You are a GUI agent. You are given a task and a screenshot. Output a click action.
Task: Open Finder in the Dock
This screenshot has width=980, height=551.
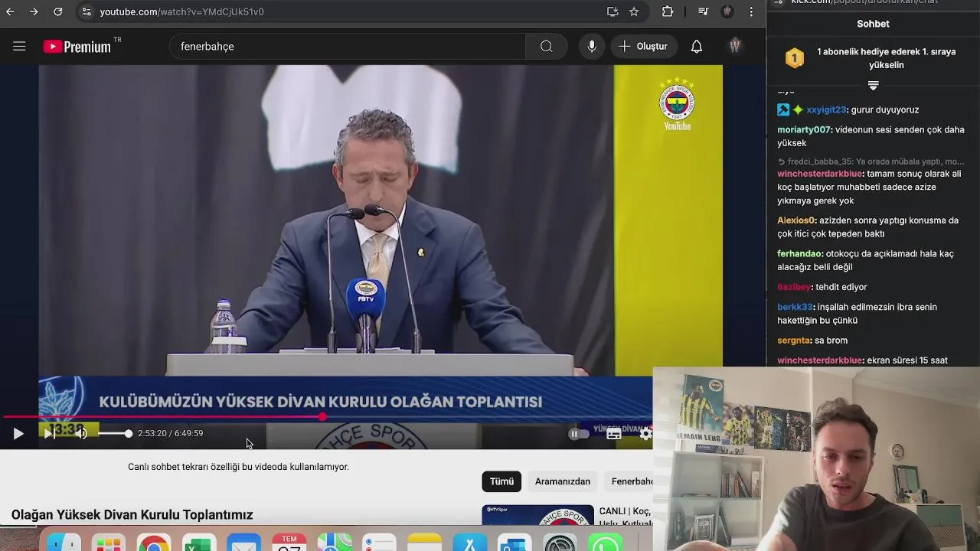coord(64,543)
